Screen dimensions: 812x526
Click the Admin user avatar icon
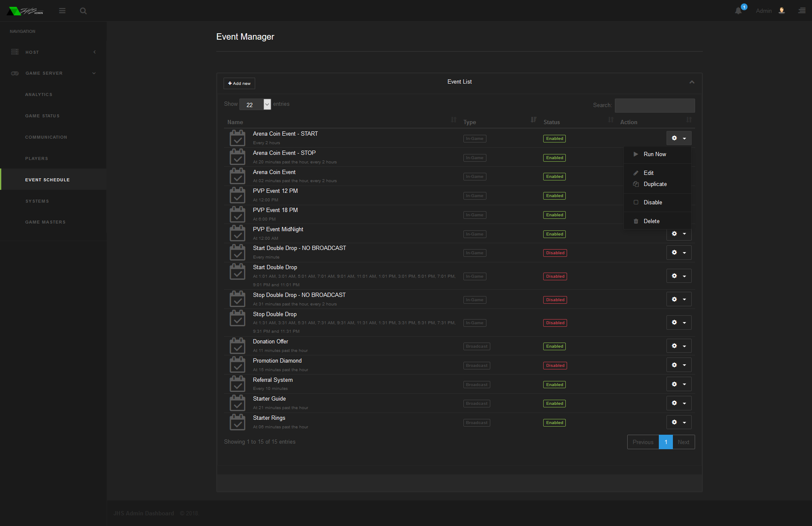(x=782, y=11)
